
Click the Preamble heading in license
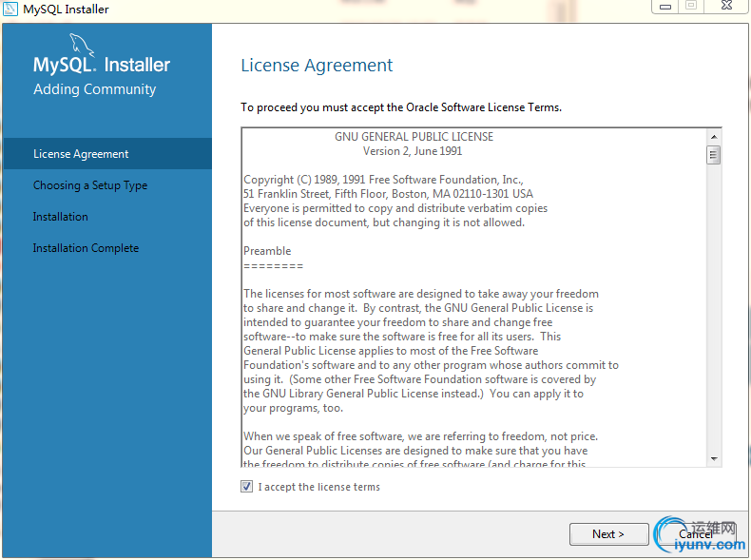[267, 251]
